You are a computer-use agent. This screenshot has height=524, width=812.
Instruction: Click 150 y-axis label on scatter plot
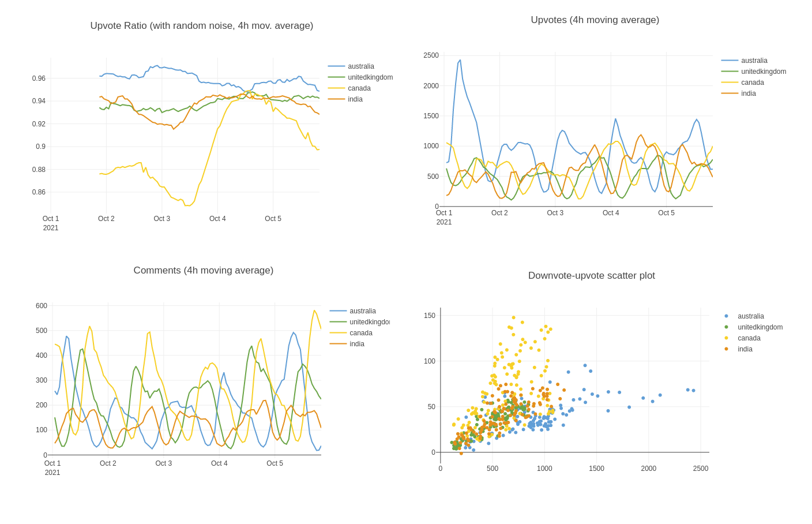tap(430, 316)
